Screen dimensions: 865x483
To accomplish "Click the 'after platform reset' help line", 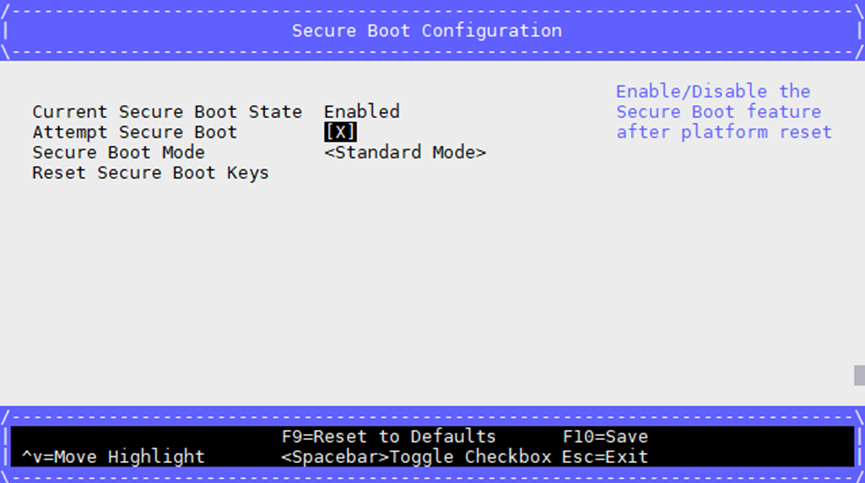I will click(x=724, y=132).
